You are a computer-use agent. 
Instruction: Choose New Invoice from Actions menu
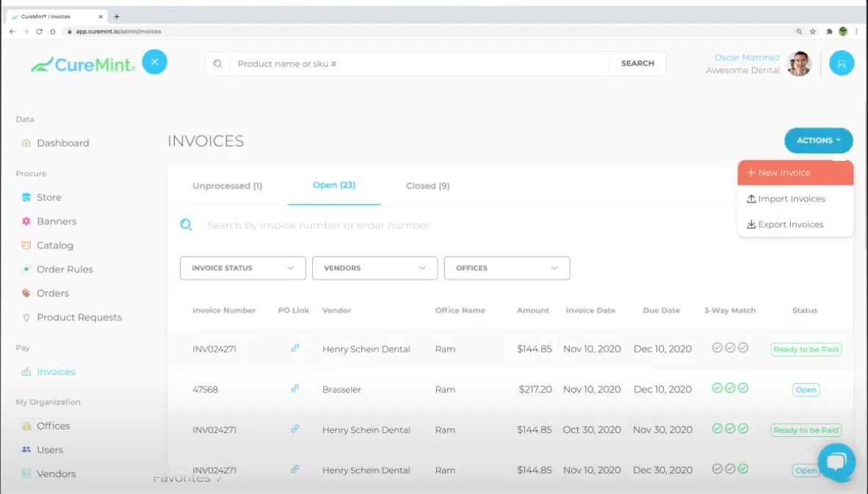[x=795, y=172]
